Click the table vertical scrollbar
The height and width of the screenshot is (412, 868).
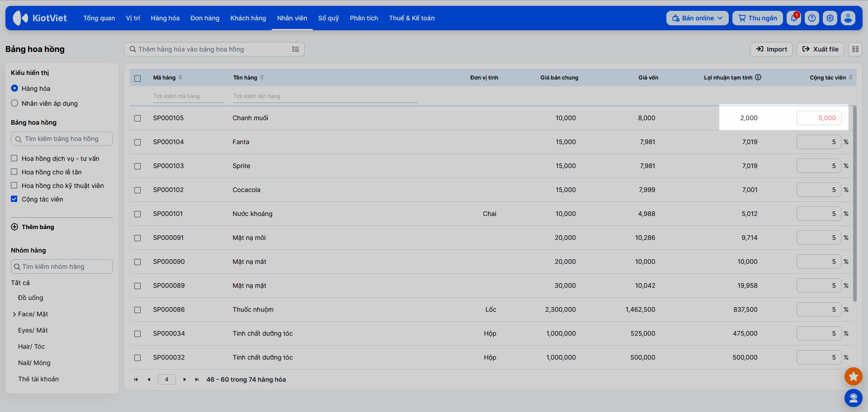854,204
